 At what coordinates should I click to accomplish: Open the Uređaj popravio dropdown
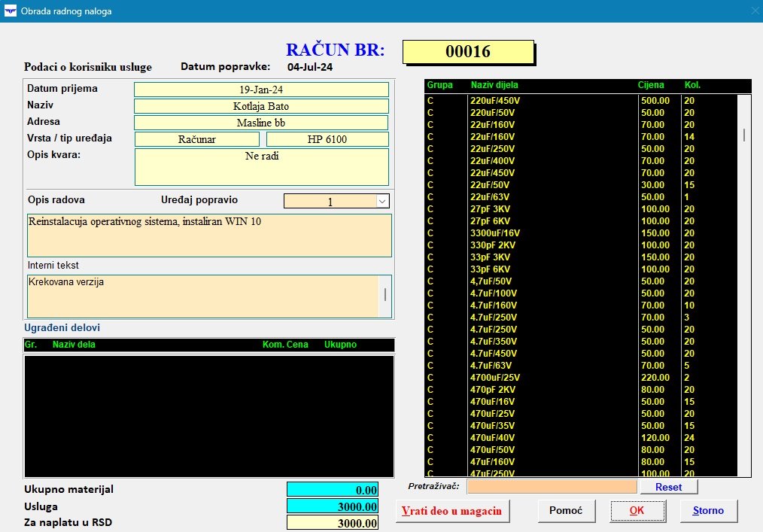coord(381,202)
